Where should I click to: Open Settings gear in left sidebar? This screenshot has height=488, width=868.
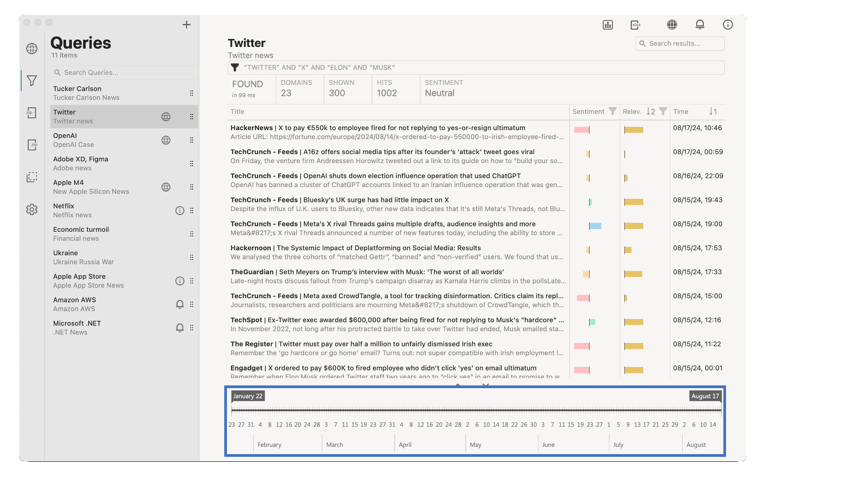[32, 210]
